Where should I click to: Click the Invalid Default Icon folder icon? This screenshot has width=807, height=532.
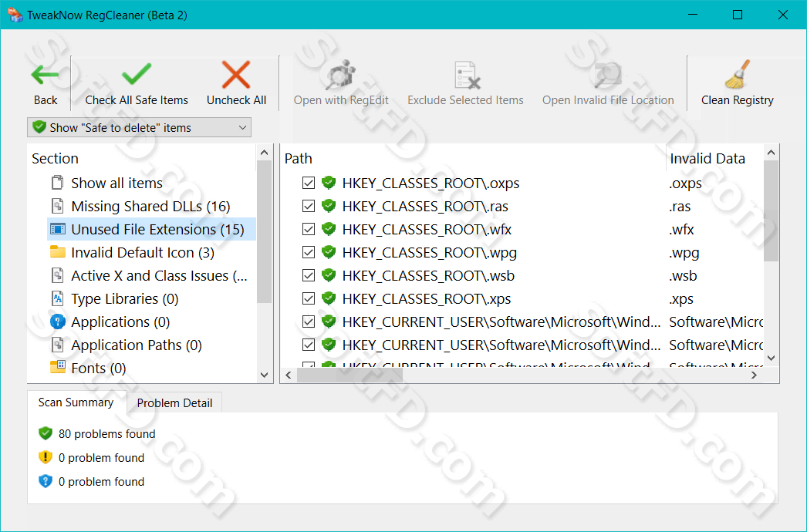pos(58,251)
